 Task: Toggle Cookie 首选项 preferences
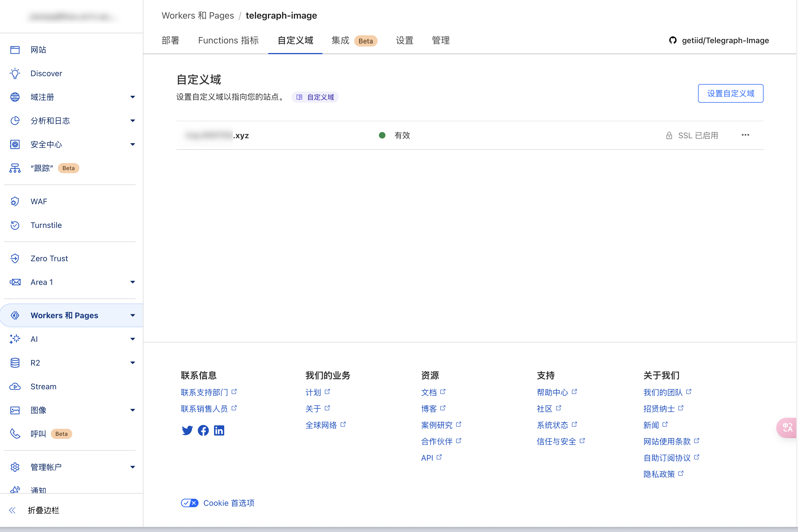[189, 503]
